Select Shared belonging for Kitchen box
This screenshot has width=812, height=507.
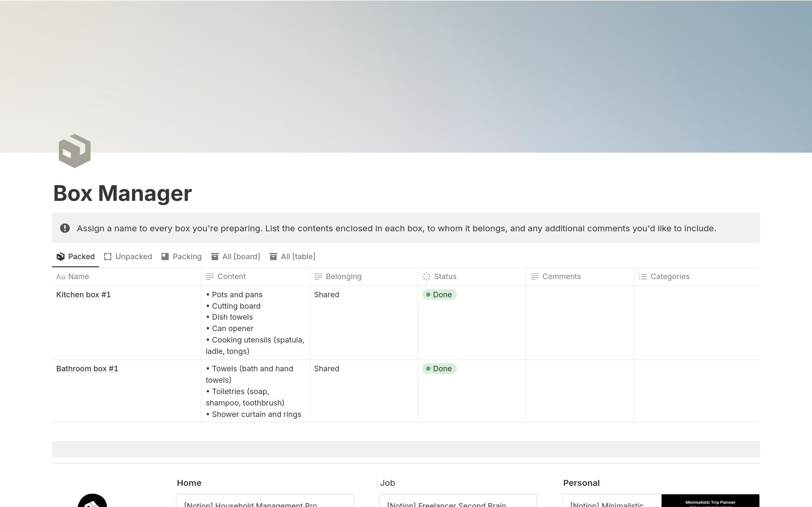coord(326,294)
